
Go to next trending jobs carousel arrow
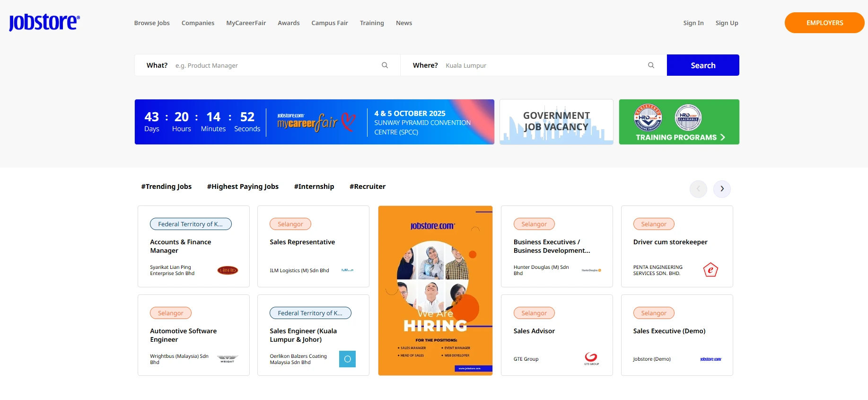(x=722, y=189)
